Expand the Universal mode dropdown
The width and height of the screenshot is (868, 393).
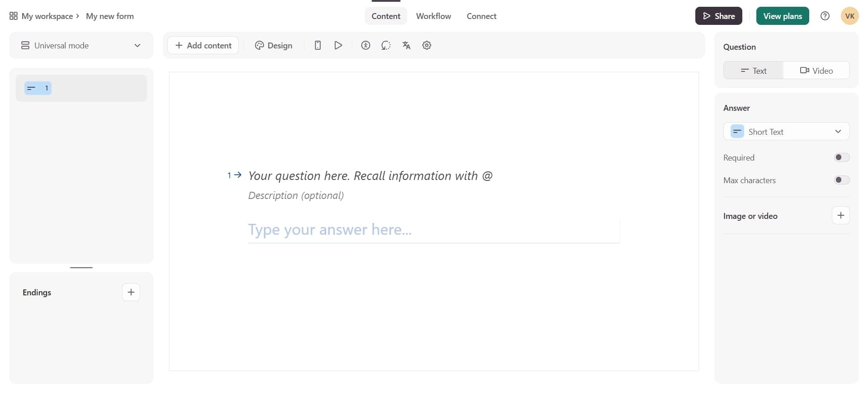click(81, 45)
